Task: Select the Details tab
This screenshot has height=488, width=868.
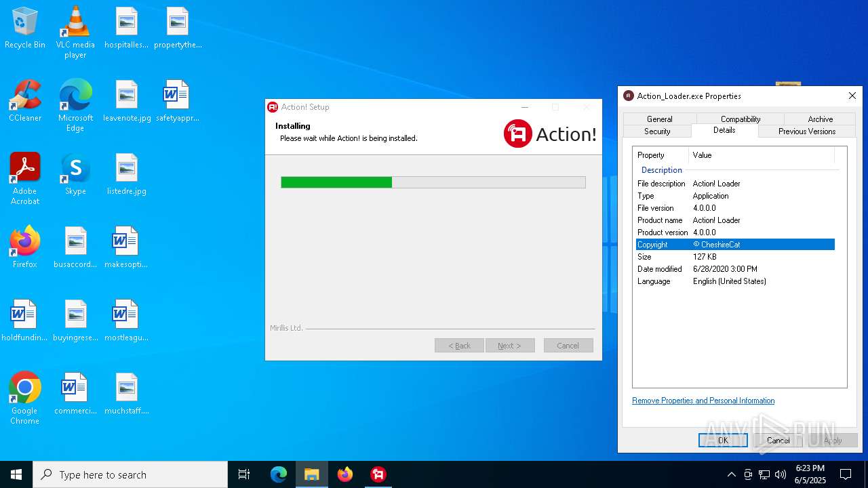Action: tap(724, 130)
